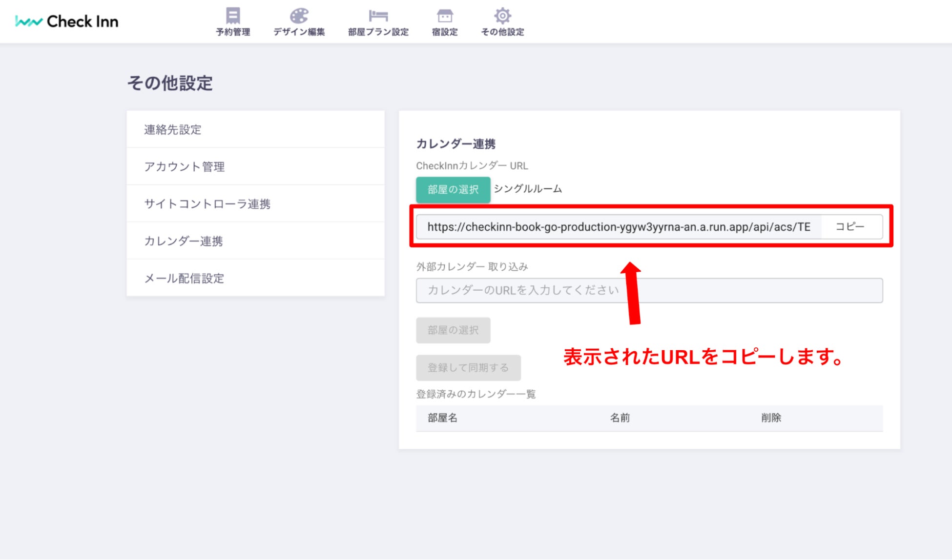Viewport: 952px width, 560px height.
Task: Click 登録して同期する button
Action: [468, 368]
